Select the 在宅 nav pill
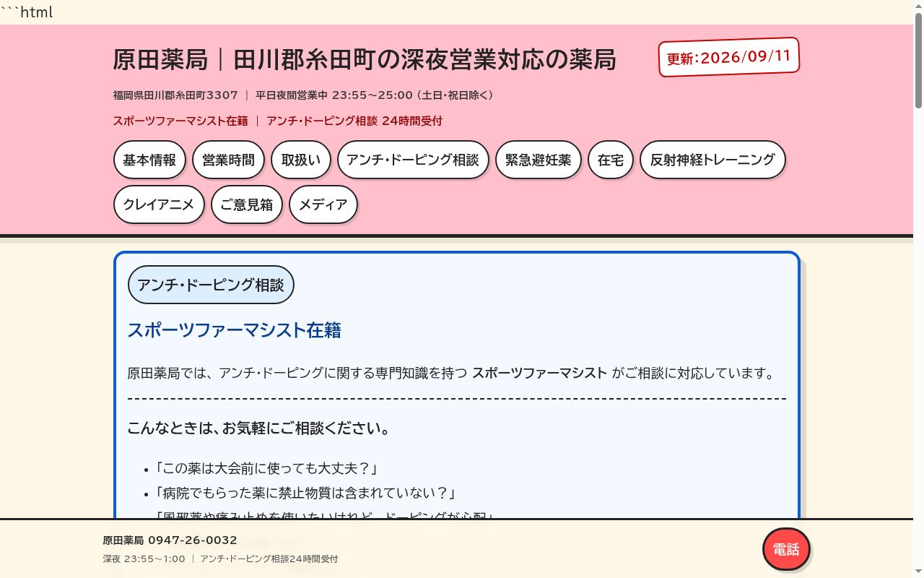924x578 pixels. point(611,160)
